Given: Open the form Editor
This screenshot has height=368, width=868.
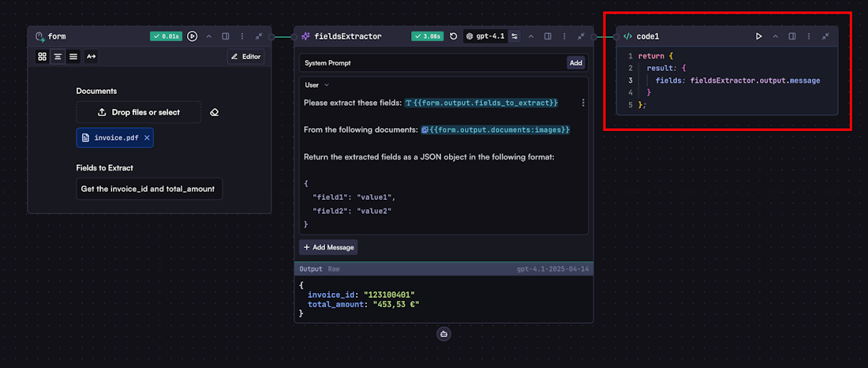Looking at the screenshot, I should pyautogui.click(x=245, y=57).
